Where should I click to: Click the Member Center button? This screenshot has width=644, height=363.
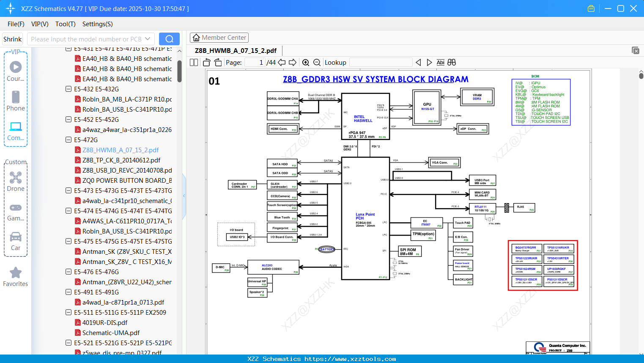[219, 38]
